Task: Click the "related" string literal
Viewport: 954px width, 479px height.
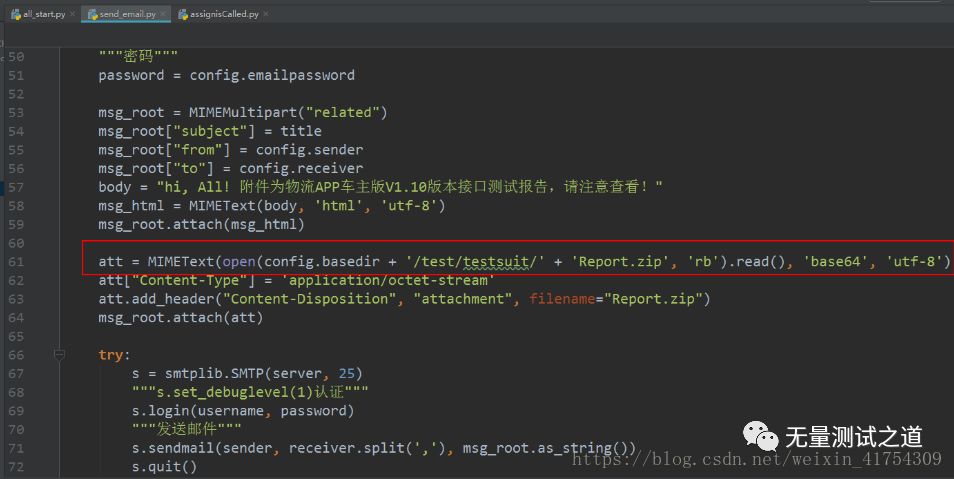Action: coord(343,113)
